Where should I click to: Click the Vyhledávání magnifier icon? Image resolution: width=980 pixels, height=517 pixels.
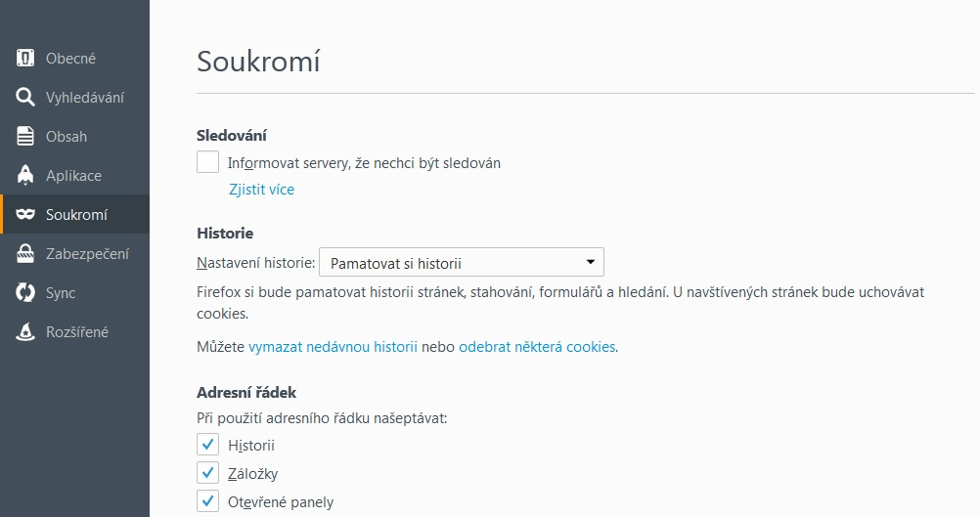[x=25, y=97]
